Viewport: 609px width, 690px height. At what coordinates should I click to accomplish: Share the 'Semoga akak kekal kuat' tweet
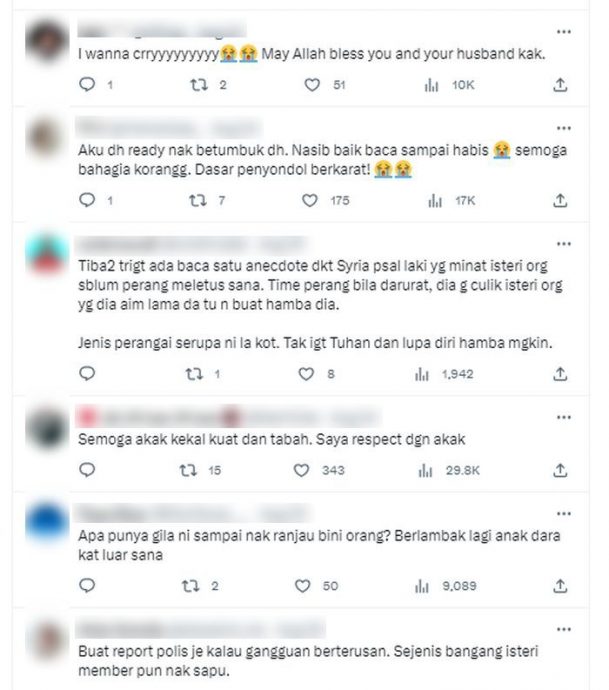point(560,470)
